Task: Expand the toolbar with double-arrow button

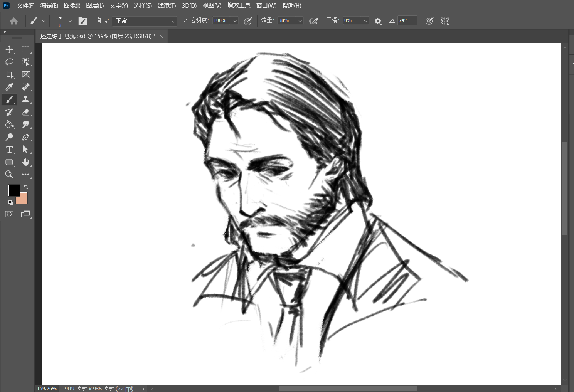Action: [x=5, y=32]
